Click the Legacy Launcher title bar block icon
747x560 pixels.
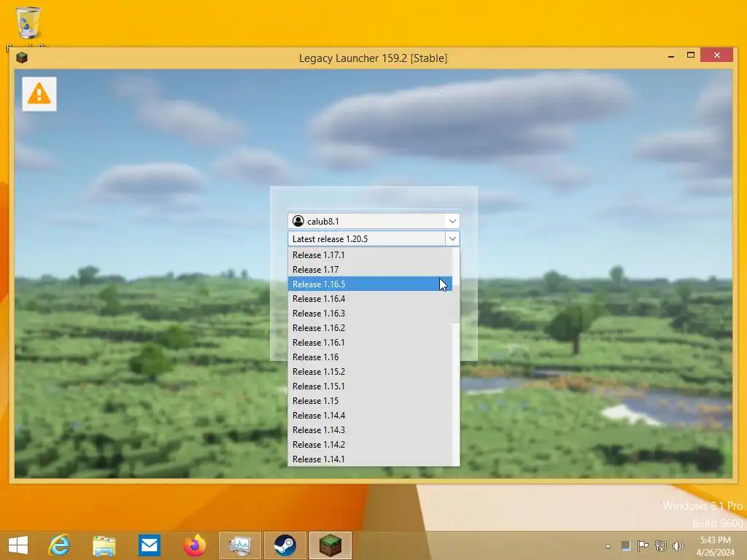(22, 58)
